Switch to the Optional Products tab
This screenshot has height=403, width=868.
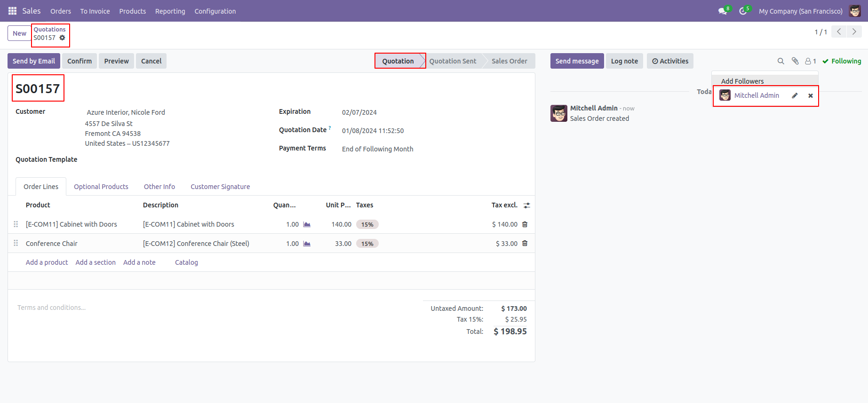pos(101,187)
